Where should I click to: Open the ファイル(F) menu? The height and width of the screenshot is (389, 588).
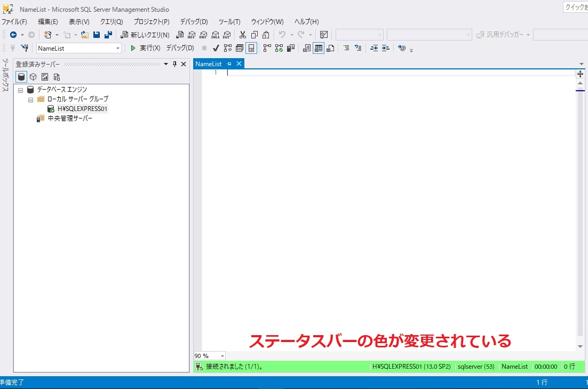click(14, 22)
